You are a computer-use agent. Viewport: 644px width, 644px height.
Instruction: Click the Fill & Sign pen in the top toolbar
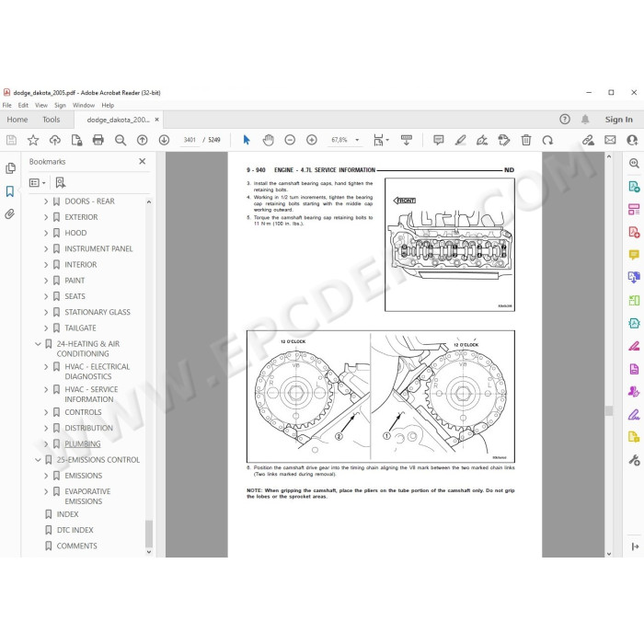pyautogui.click(x=482, y=140)
